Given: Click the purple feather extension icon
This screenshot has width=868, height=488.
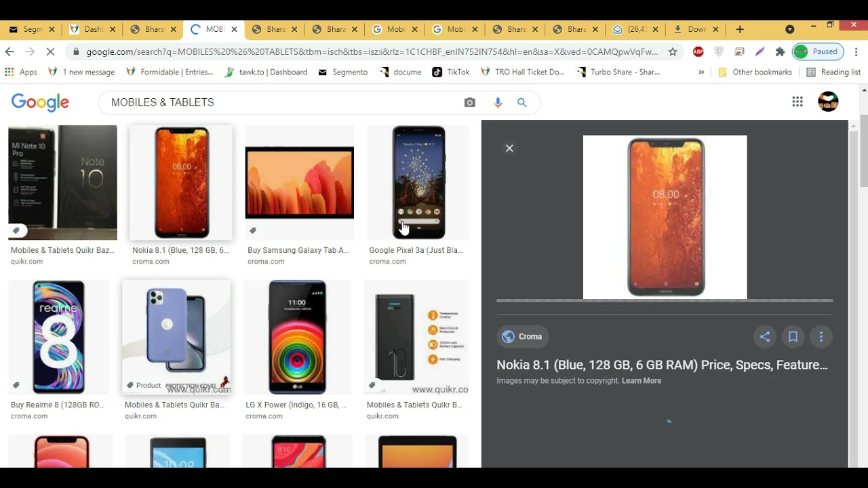Looking at the screenshot, I should click(759, 52).
